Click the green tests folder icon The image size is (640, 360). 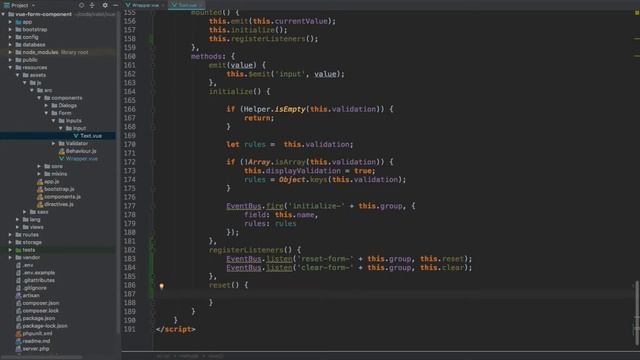pos(18,250)
